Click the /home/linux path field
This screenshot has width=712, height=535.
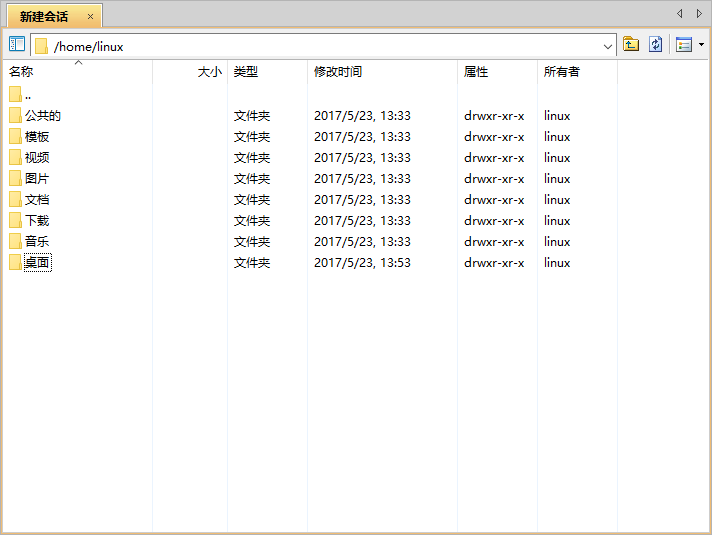323,46
